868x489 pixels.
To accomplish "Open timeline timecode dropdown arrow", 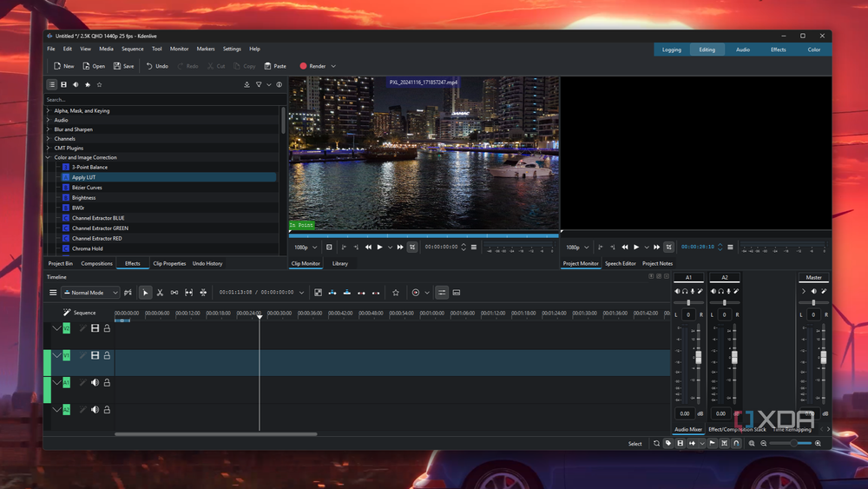I will click(x=301, y=293).
